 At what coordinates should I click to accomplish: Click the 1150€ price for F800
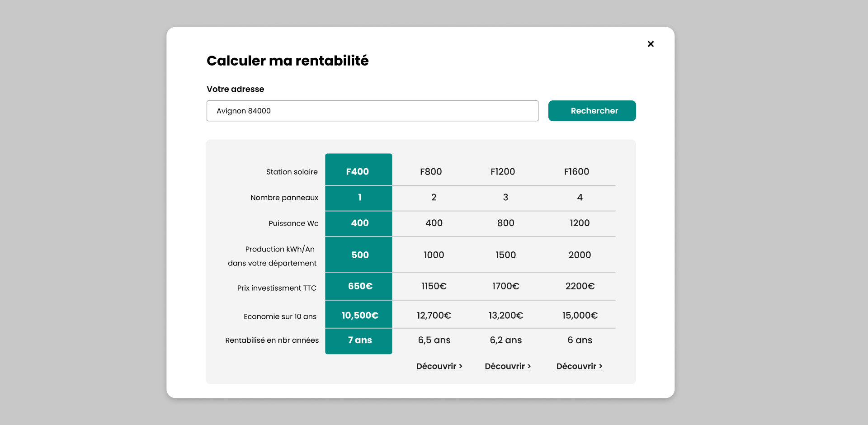click(434, 286)
